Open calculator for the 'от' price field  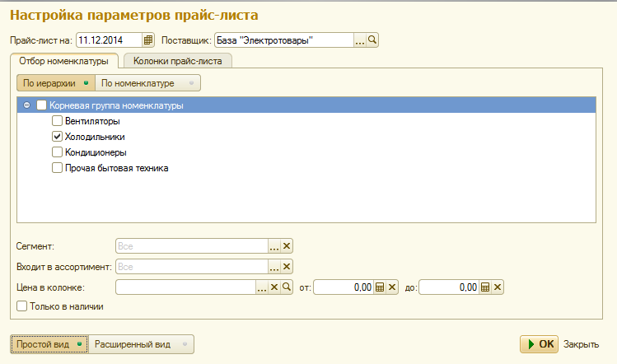[x=380, y=287]
